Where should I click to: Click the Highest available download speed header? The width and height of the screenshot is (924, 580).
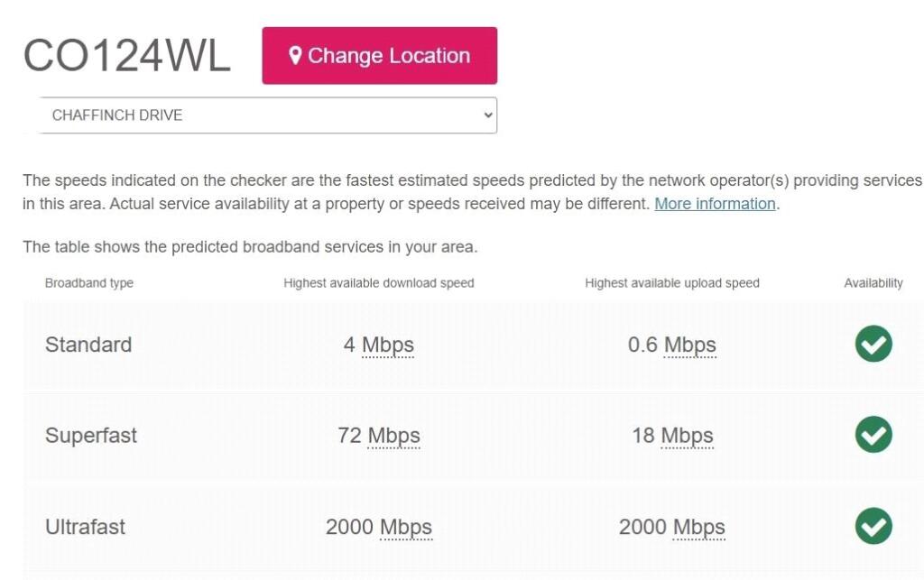point(379,283)
